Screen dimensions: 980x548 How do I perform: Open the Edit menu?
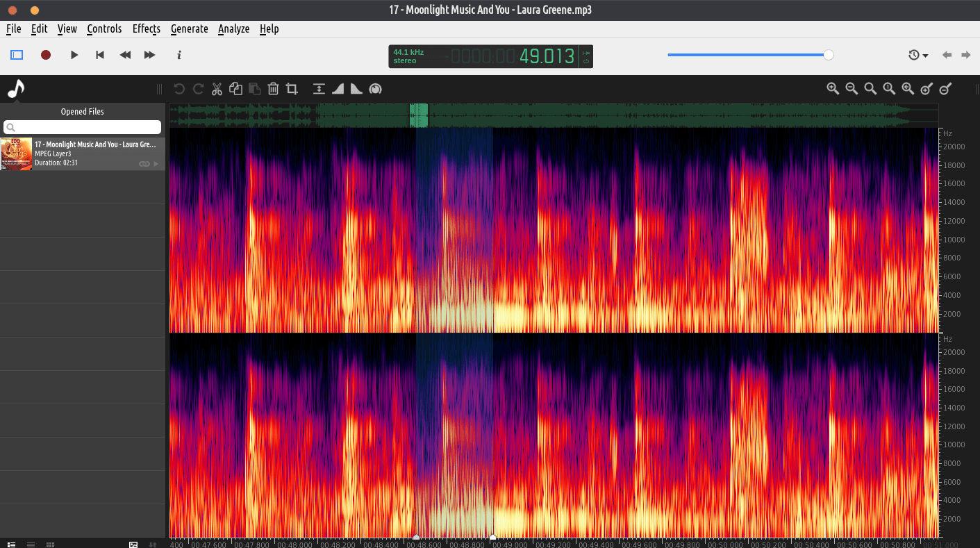click(40, 28)
